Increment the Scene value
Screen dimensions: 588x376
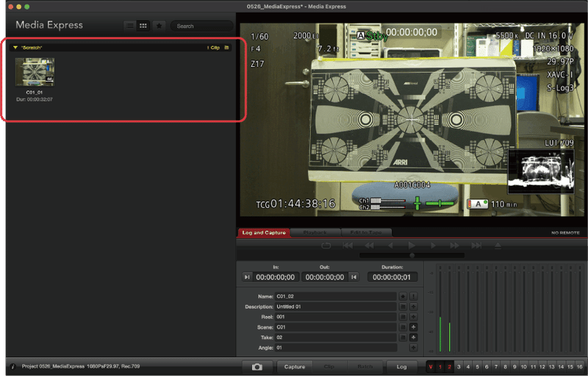pyautogui.click(x=413, y=328)
